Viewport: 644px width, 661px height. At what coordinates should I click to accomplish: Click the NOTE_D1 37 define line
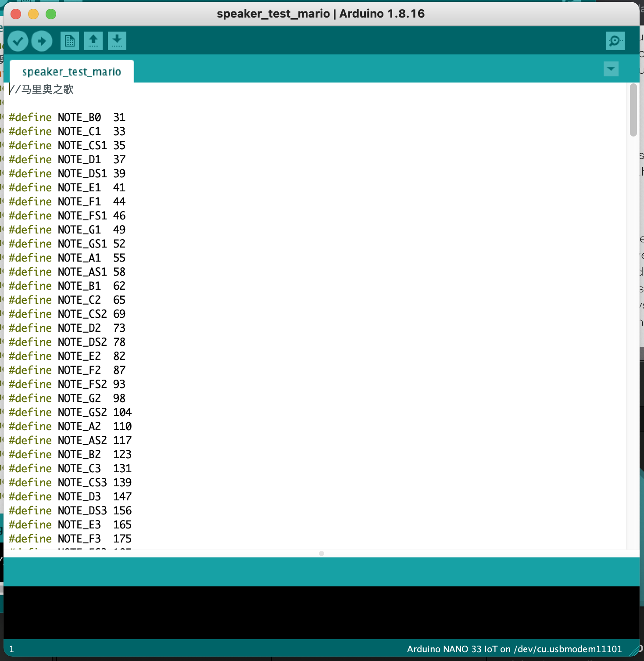[67, 159]
